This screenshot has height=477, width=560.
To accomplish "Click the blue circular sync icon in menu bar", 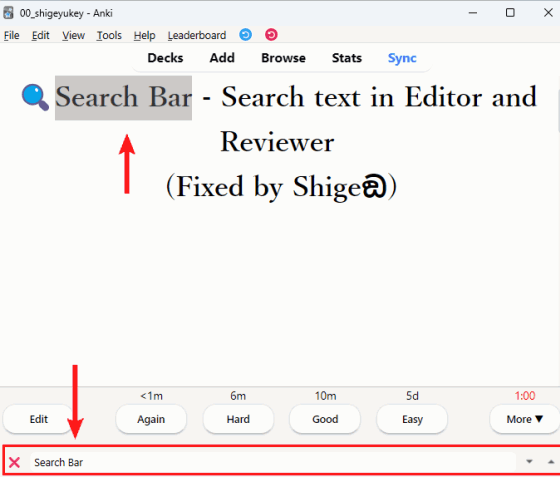I will 245,35.
